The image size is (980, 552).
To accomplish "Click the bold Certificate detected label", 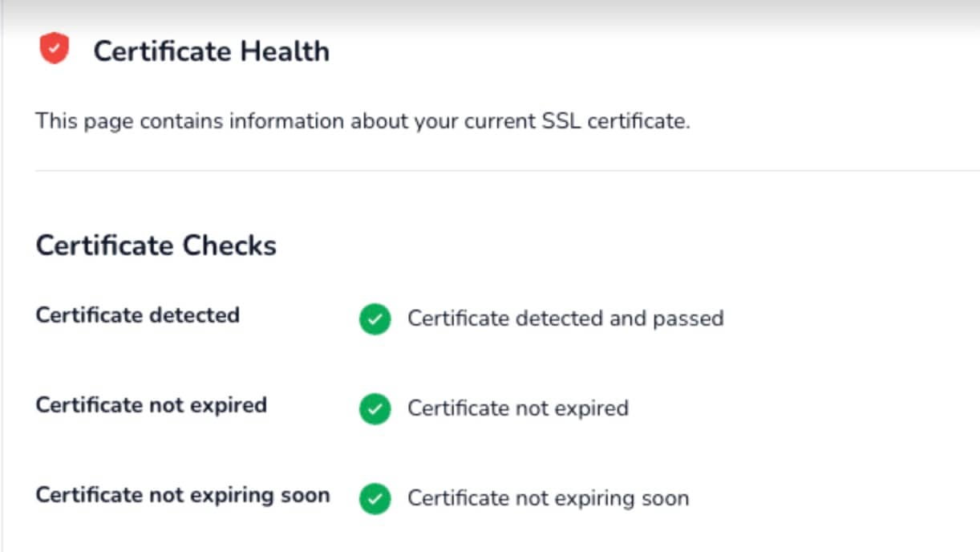I will (138, 315).
